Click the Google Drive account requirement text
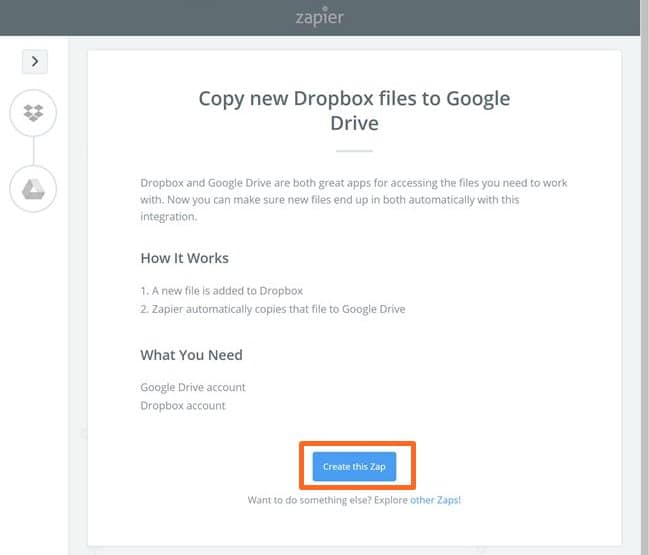The height and width of the screenshot is (555, 649). 193,387
